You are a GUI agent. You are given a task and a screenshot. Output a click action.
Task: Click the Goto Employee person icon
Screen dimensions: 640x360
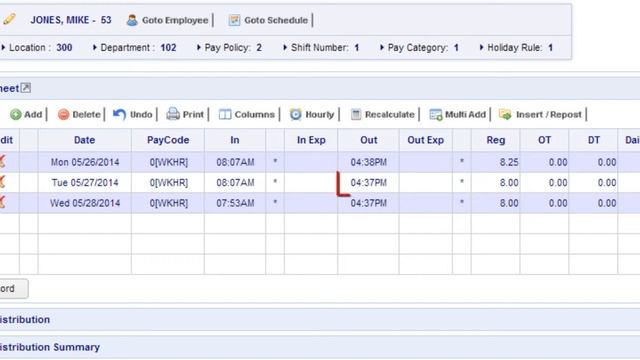(132, 20)
